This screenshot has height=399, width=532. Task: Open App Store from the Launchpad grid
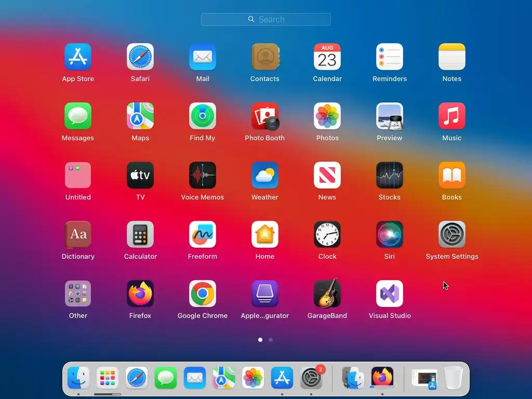pos(78,57)
